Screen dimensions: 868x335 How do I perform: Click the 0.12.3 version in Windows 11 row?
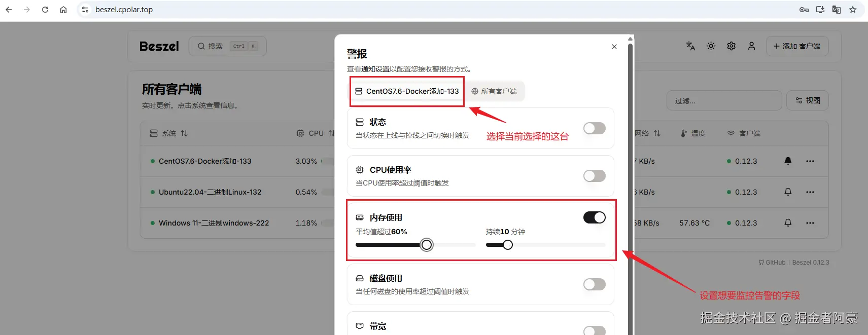tap(746, 223)
